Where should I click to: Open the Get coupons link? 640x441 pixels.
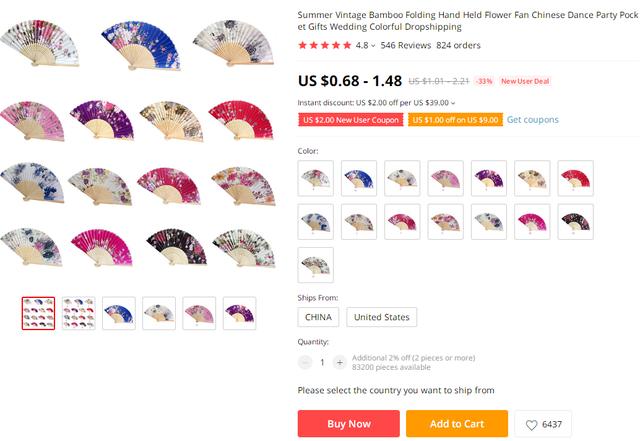[x=533, y=120]
